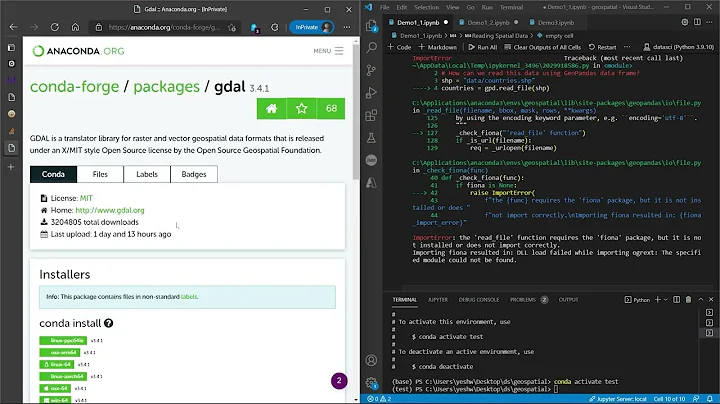Click the conda install help icon
The width and height of the screenshot is (720, 404).
point(108,323)
